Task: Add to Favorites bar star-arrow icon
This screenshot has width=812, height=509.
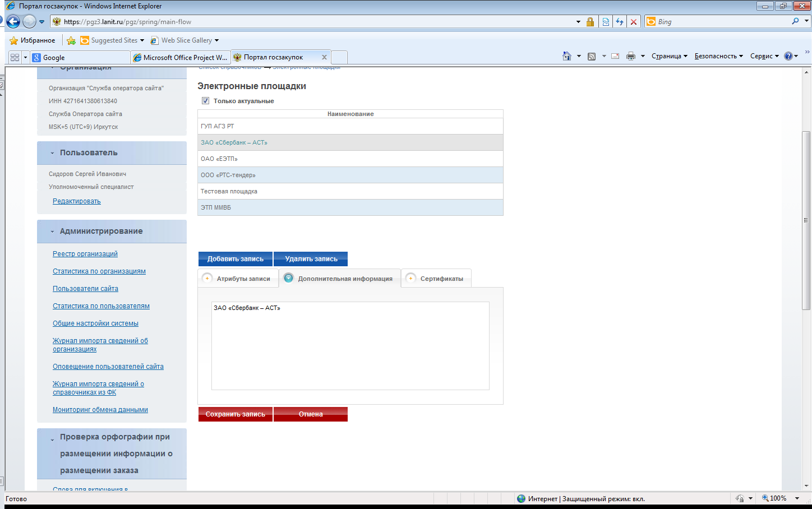Action: (71, 40)
